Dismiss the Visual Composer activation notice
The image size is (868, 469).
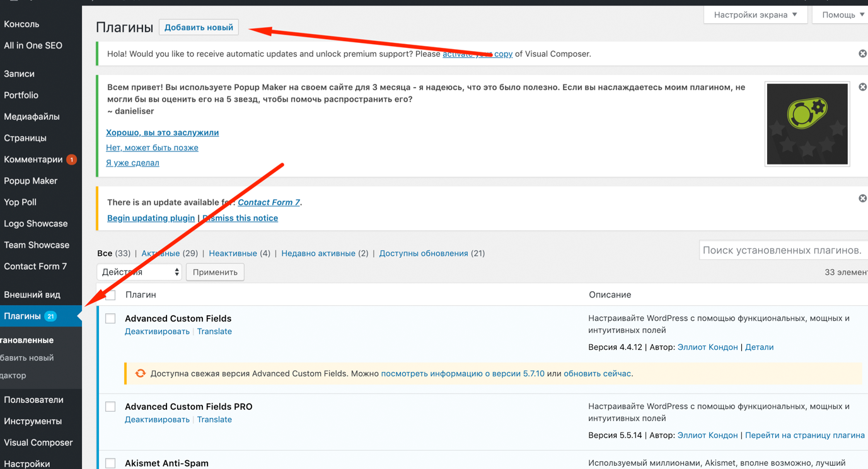(862, 54)
